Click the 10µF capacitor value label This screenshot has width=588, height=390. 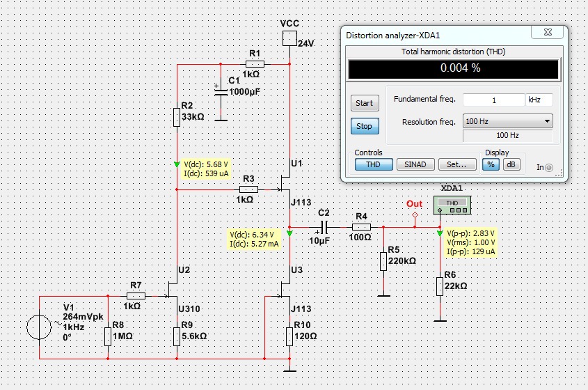click(319, 240)
